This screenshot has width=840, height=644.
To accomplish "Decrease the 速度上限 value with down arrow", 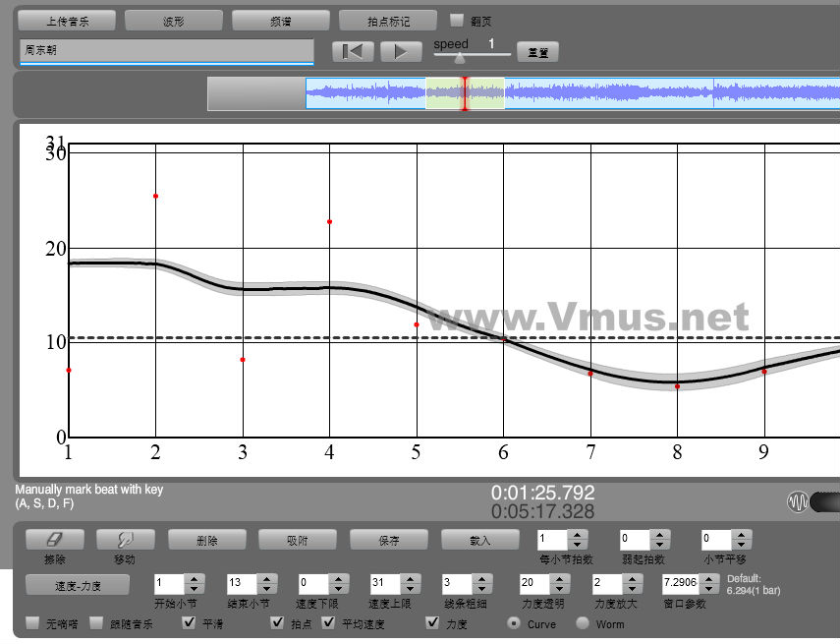I will (410, 589).
